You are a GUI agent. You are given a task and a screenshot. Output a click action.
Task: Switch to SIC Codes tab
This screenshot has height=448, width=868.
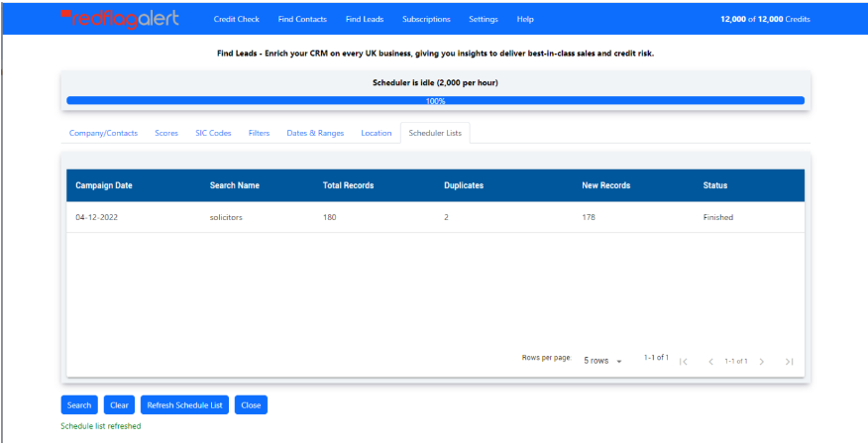pyautogui.click(x=213, y=134)
